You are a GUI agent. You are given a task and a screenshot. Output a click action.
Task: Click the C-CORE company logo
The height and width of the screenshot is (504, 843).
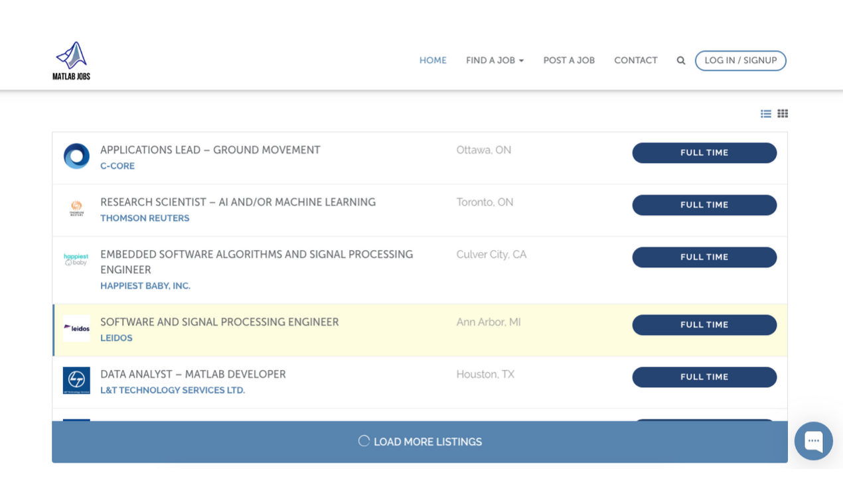tap(76, 157)
